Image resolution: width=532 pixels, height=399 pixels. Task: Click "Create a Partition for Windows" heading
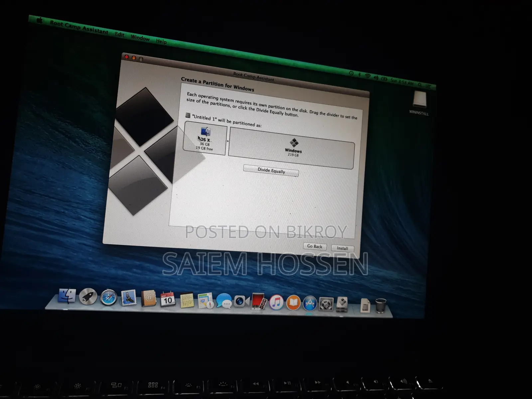click(x=217, y=84)
